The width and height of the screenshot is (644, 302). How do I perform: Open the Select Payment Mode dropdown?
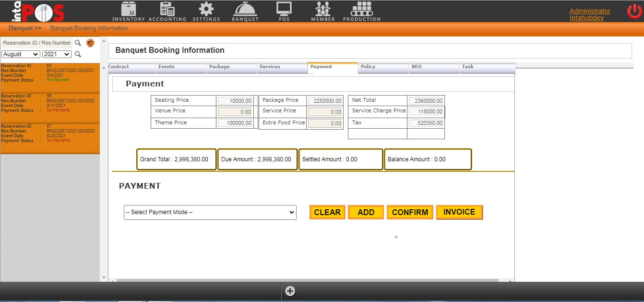click(210, 212)
